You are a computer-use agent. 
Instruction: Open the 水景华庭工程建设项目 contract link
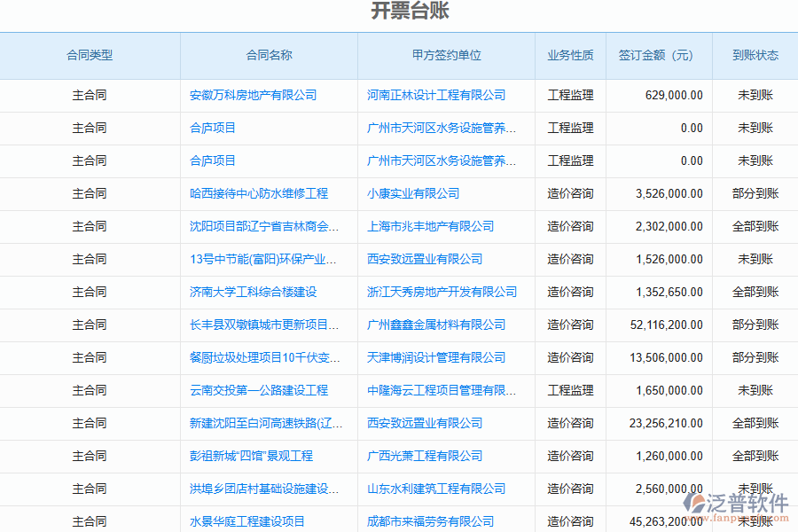[x=249, y=521]
